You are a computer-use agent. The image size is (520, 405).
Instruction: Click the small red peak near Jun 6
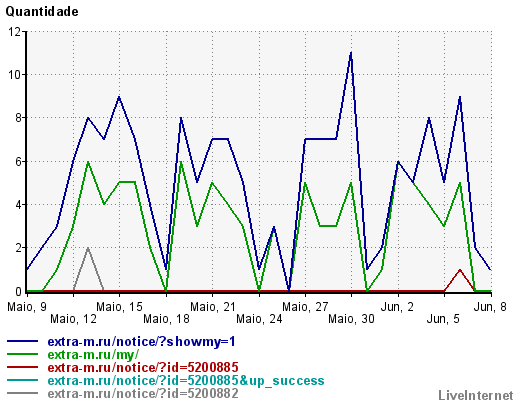(x=460, y=270)
